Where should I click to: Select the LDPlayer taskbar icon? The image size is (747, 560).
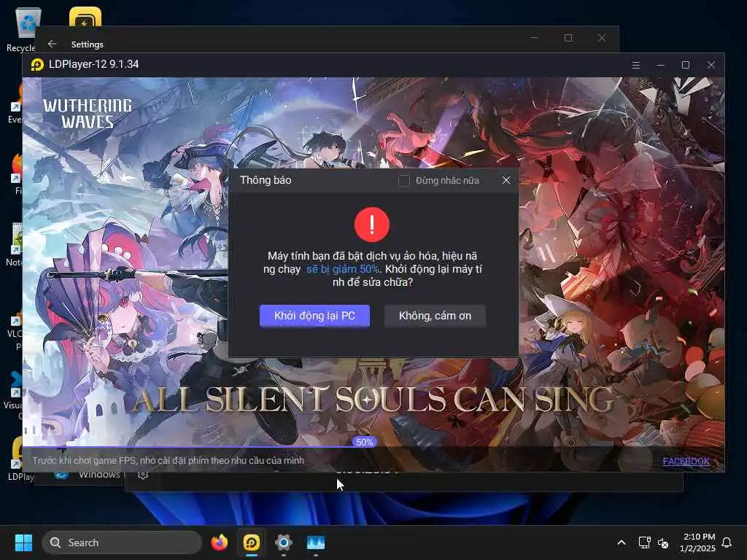click(x=252, y=542)
